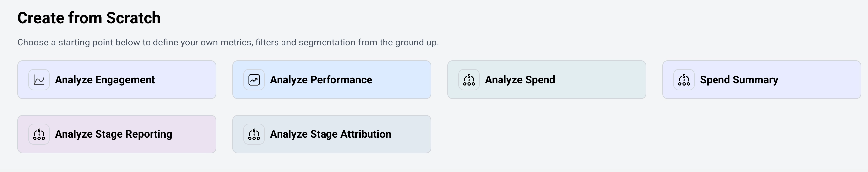Click the line chart icon for Analyze Engagement
This screenshot has width=868, height=172.
pos(39,80)
